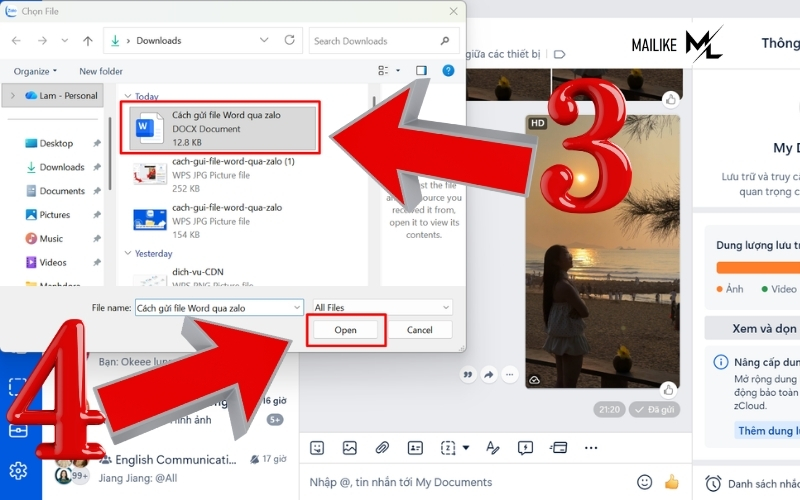
Task: Create a New folder
Action: [101, 71]
